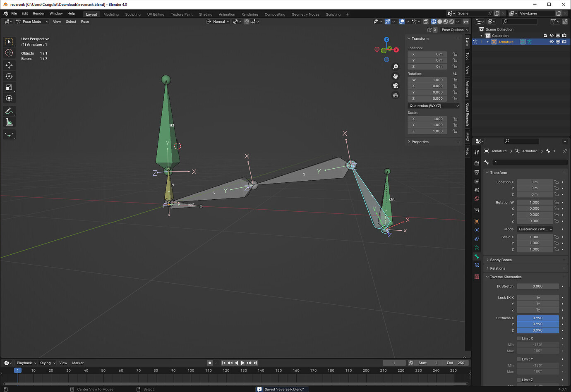Switch to the Modeling workspace tab

click(x=111, y=14)
